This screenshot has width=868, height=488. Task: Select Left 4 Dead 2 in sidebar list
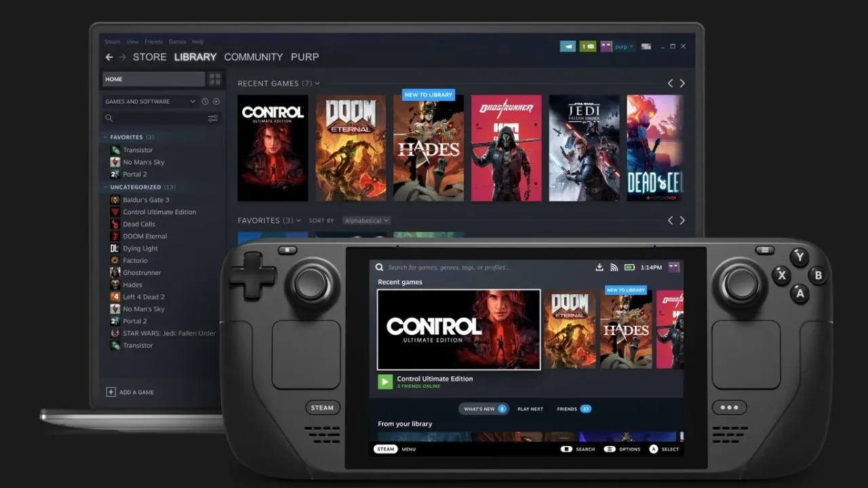coord(138,297)
